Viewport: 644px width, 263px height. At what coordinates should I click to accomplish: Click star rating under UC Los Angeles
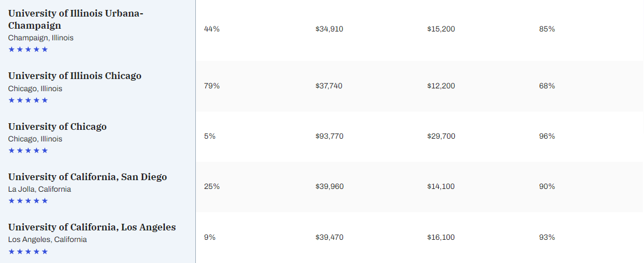click(x=28, y=251)
